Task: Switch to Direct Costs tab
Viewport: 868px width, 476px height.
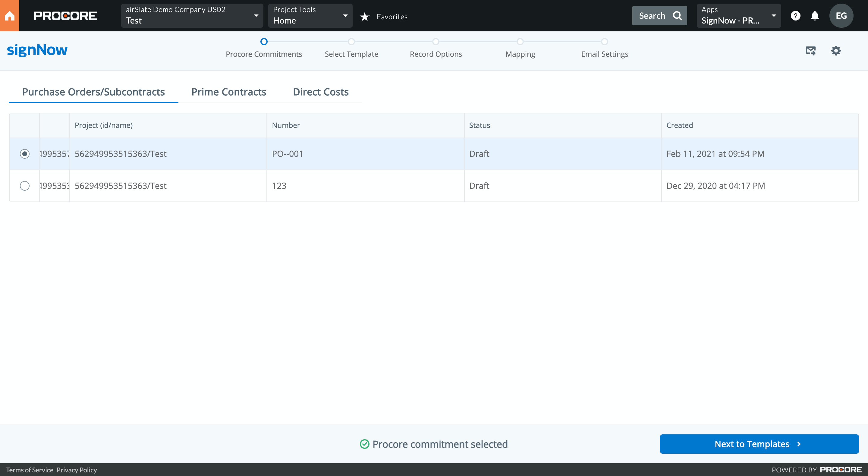Action: pos(321,92)
